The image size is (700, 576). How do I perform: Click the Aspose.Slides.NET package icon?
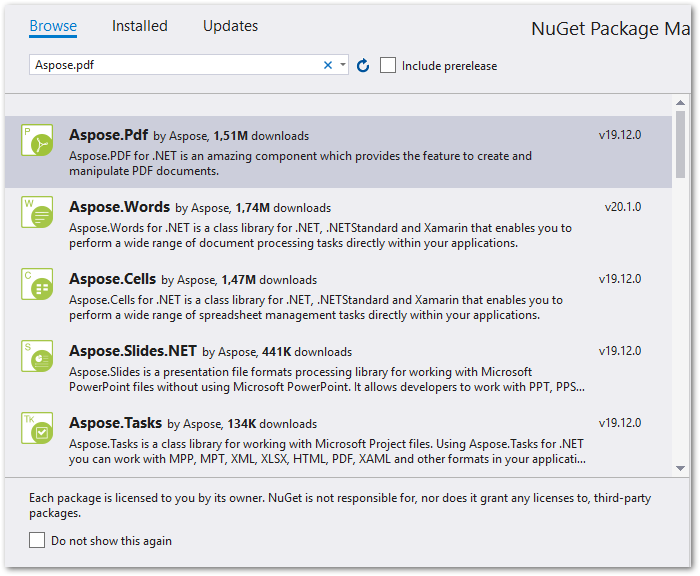pos(37,356)
